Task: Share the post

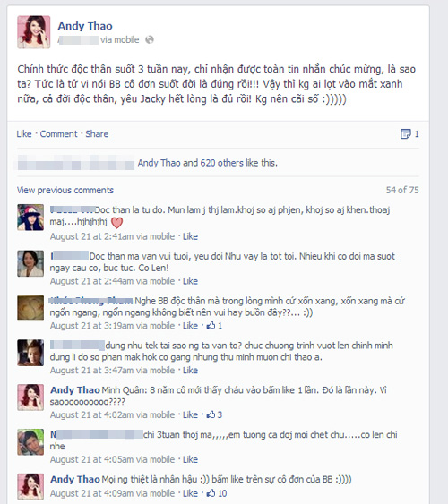Action: pyautogui.click(x=97, y=133)
